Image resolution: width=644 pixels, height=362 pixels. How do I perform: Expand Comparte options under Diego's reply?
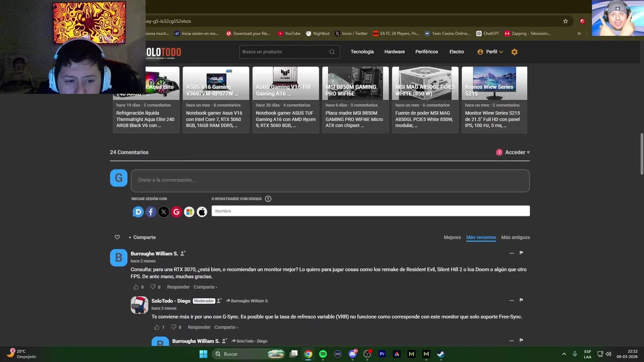(226, 327)
